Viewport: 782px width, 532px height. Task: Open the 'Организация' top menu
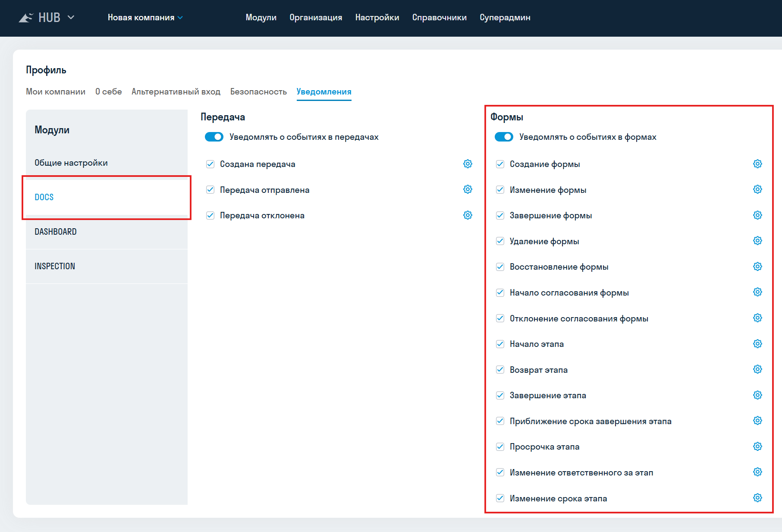pyautogui.click(x=316, y=18)
